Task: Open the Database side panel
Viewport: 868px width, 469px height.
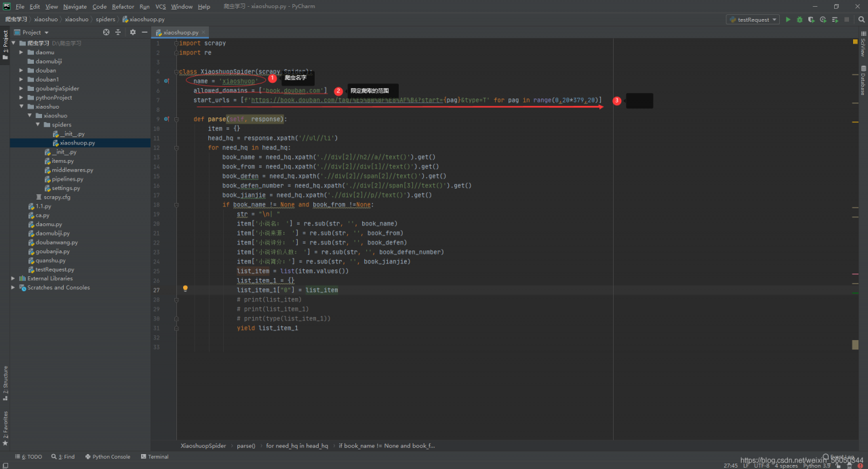Action: point(863,80)
